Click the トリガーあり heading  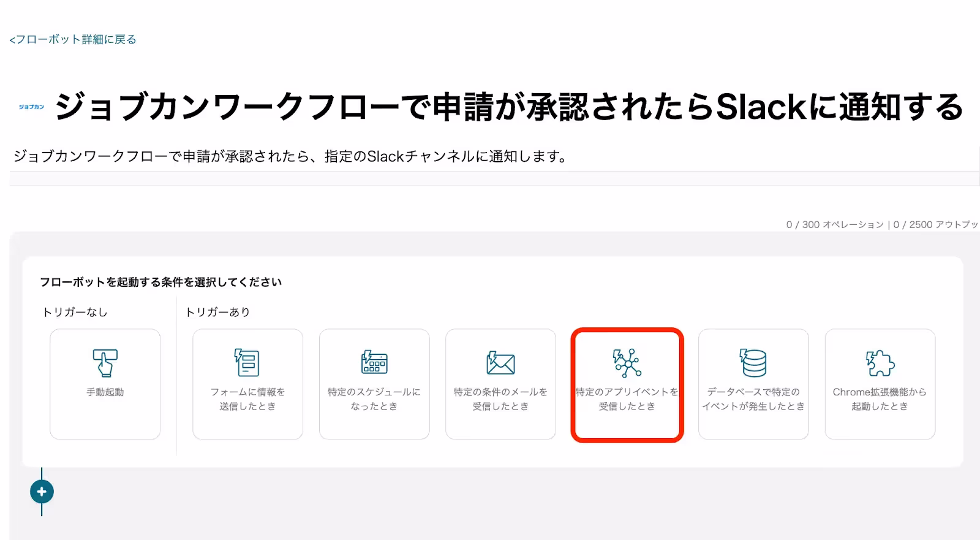click(x=217, y=312)
